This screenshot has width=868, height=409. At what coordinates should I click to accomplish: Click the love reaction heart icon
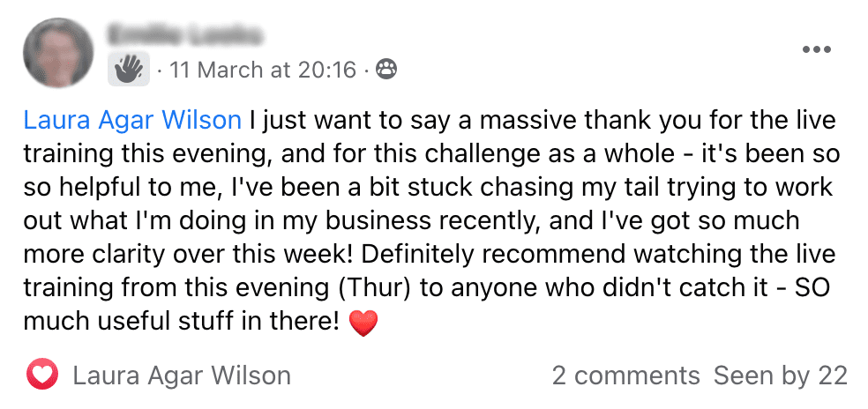pos(42,375)
